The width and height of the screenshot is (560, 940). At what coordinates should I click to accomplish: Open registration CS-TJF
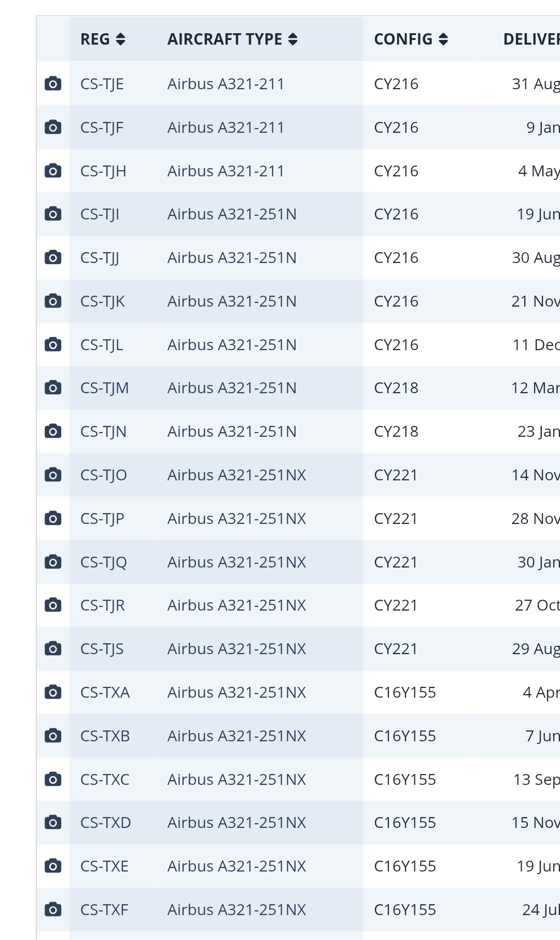tap(102, 128)
